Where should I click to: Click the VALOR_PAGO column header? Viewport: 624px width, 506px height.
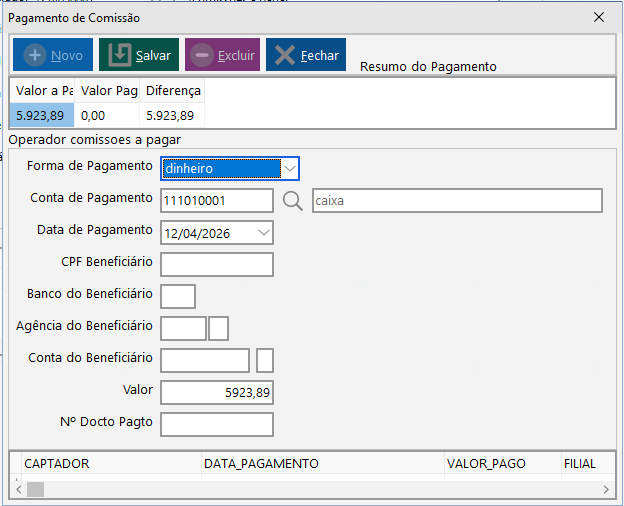point(498,464)
